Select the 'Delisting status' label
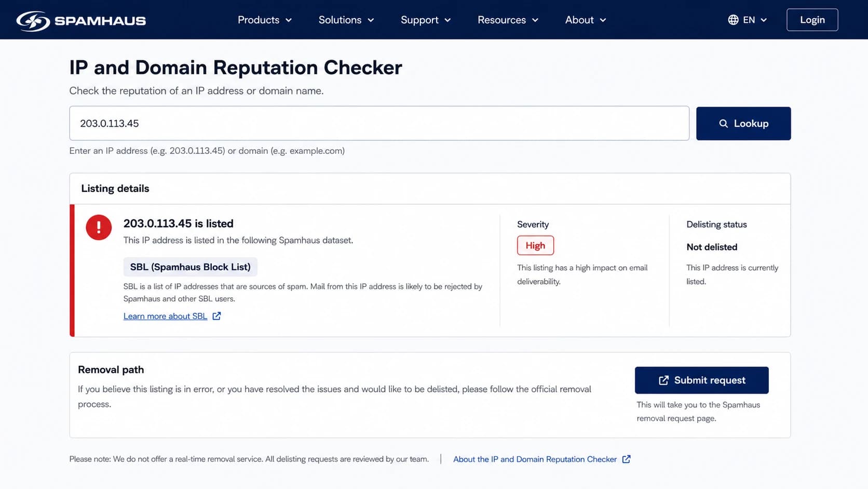Viewport: 868px width, 489px height. (716, 224)
